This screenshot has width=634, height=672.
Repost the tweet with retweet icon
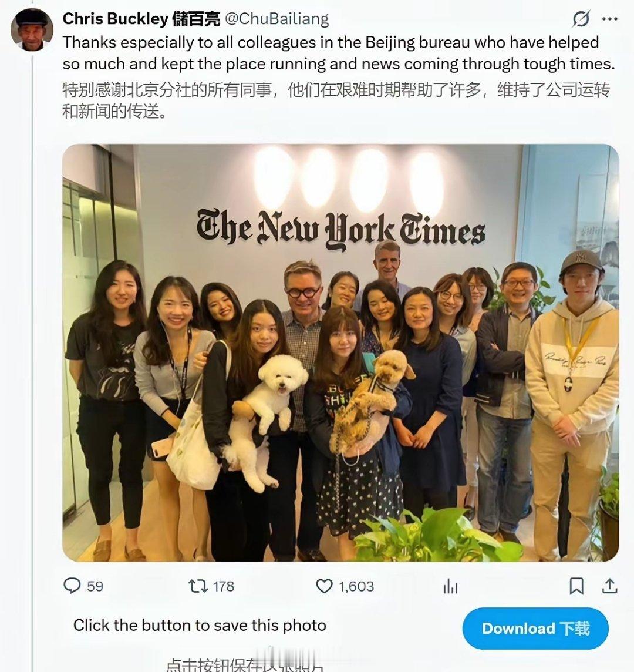198,586
